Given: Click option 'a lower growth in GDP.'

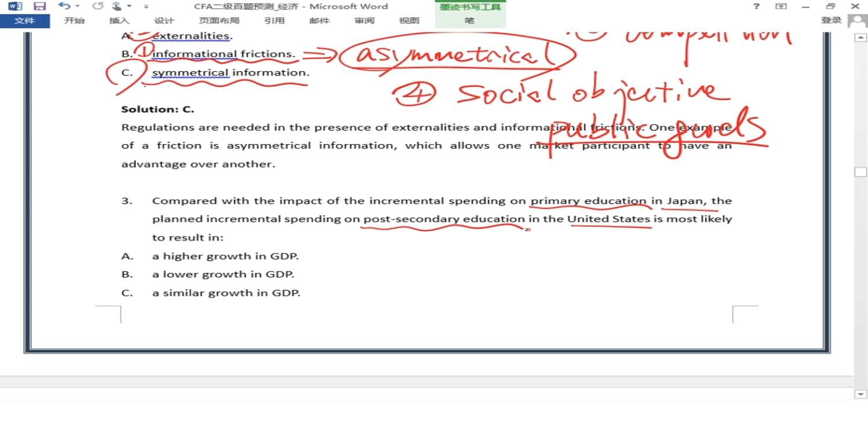Looking at the screenshot, I should tap(223, 274).
